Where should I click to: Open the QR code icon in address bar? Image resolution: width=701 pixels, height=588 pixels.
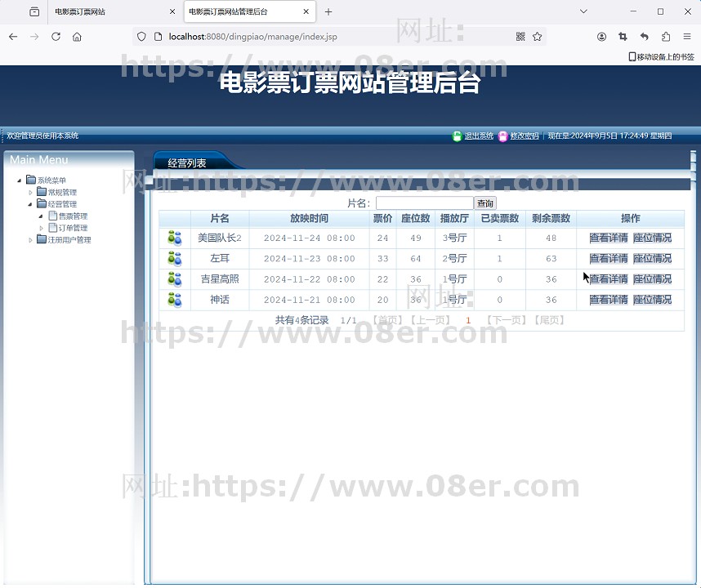click(520, 37)
